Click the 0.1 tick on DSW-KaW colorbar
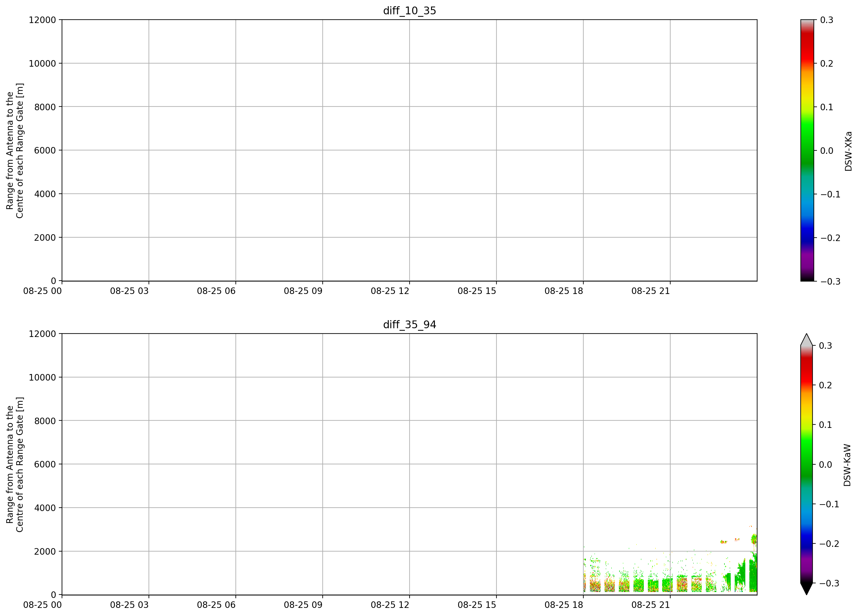Screen dimensions: 859x616 click(x=826, y=425)
